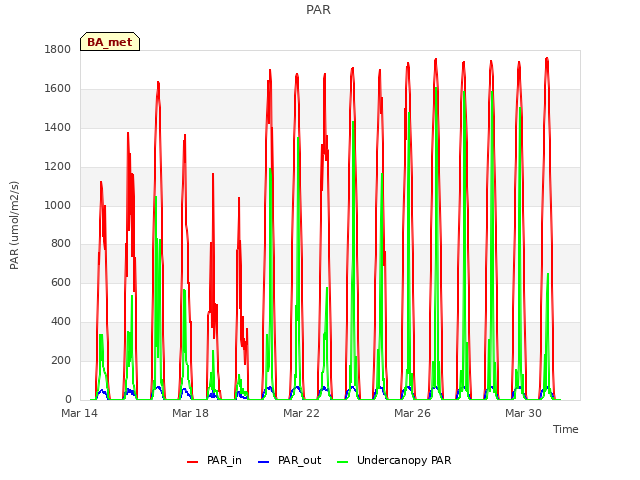Toggle the Undercanopy PAR legend entry
The height and width of the screenshot is (480, 640).
[394, 460]
